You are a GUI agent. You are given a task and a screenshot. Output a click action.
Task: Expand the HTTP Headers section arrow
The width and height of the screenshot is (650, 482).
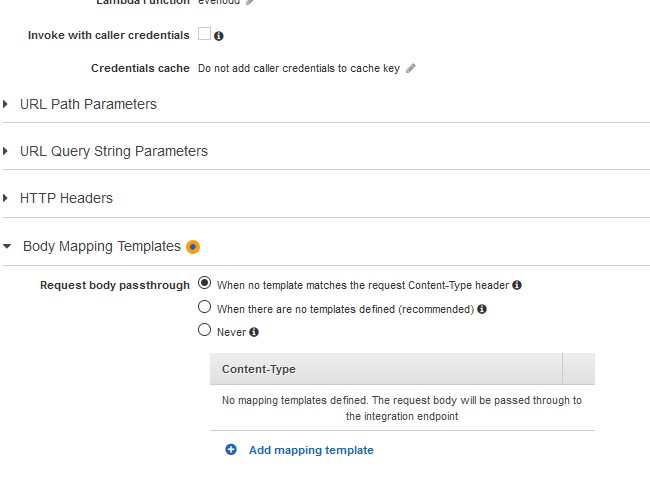pyautogui.click(x=5, y=198)
